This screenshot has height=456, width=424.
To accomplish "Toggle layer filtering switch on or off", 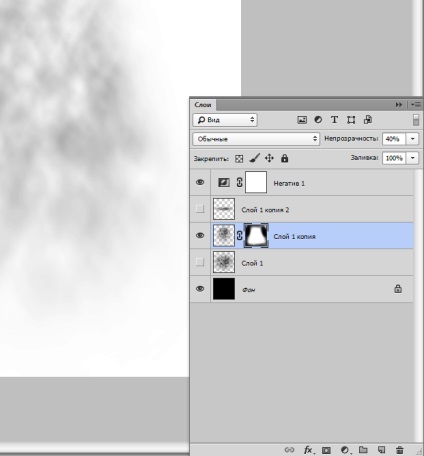I will tap(416, 120).
